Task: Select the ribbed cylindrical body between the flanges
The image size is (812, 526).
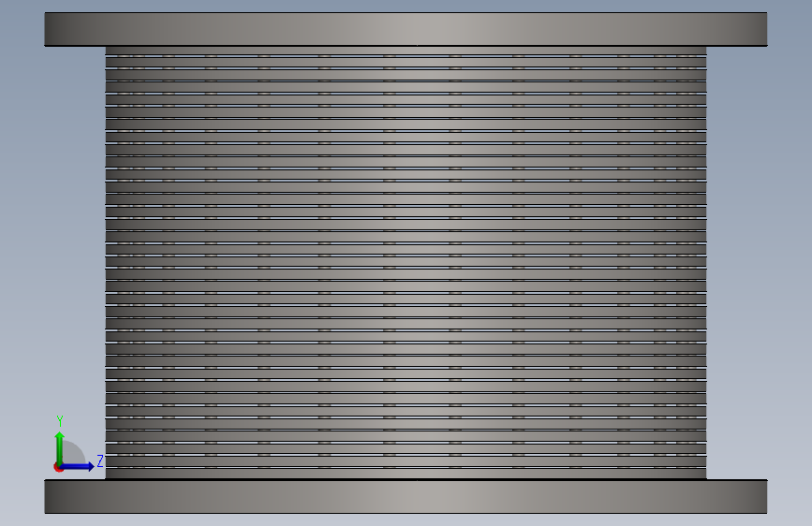Action: point(406,263)
